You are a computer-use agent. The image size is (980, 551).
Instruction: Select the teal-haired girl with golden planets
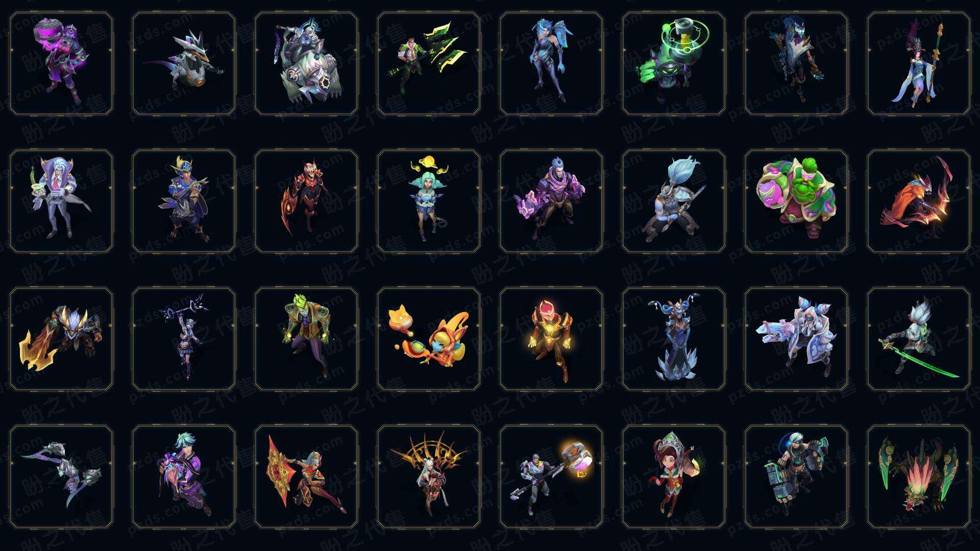(429, 201)
